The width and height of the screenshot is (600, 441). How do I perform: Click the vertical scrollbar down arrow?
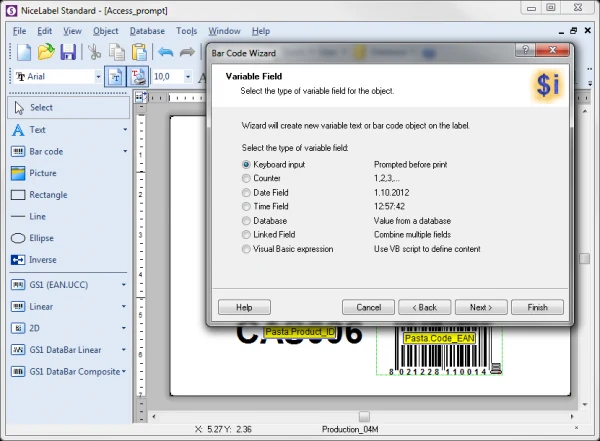[585, 404]
